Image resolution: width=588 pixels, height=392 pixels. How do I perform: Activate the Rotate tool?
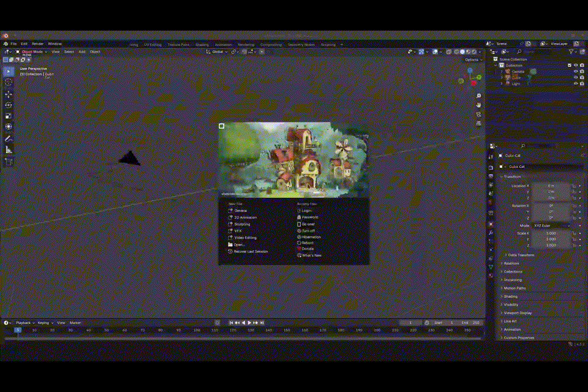pos(8,105)
